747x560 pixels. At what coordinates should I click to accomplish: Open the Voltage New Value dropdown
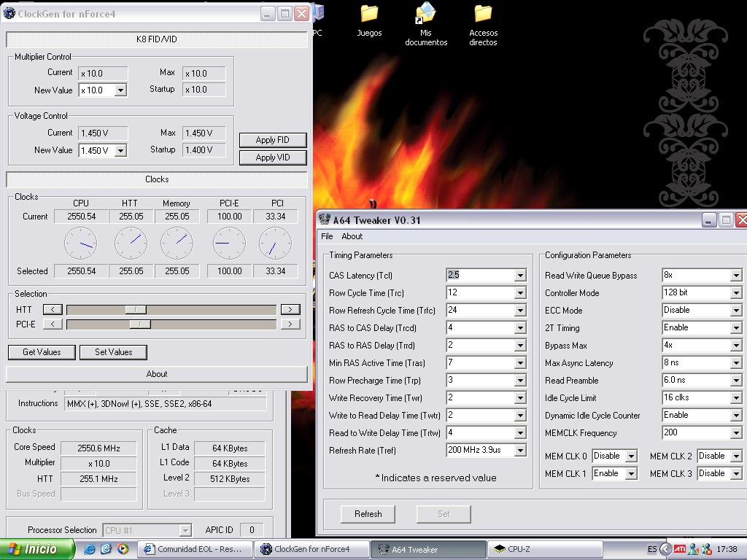coord(120,150)
